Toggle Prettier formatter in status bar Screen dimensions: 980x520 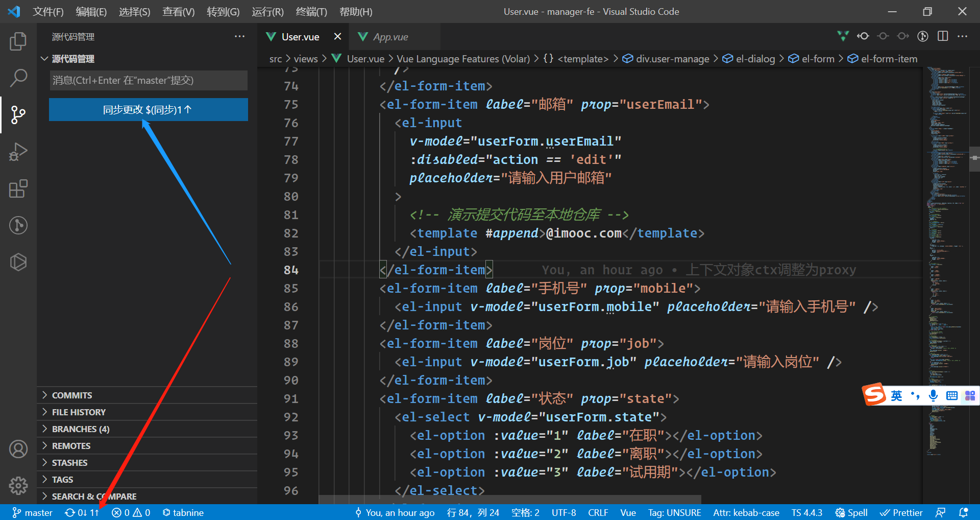click(x=901, y=512)
